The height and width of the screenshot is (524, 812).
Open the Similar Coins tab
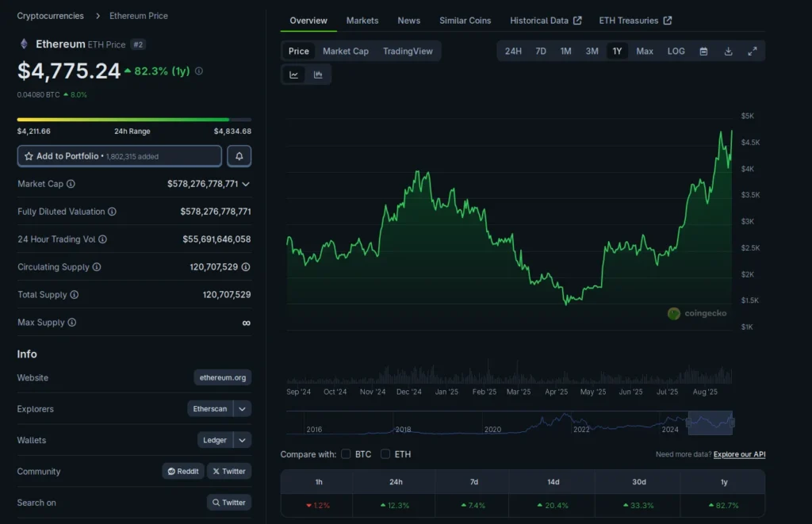pyautogui.click(x=465, y=21)
